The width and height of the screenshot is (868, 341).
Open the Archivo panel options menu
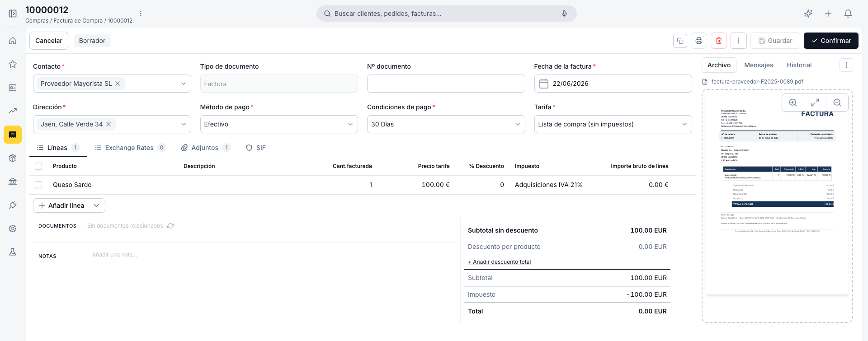point(846,65)
